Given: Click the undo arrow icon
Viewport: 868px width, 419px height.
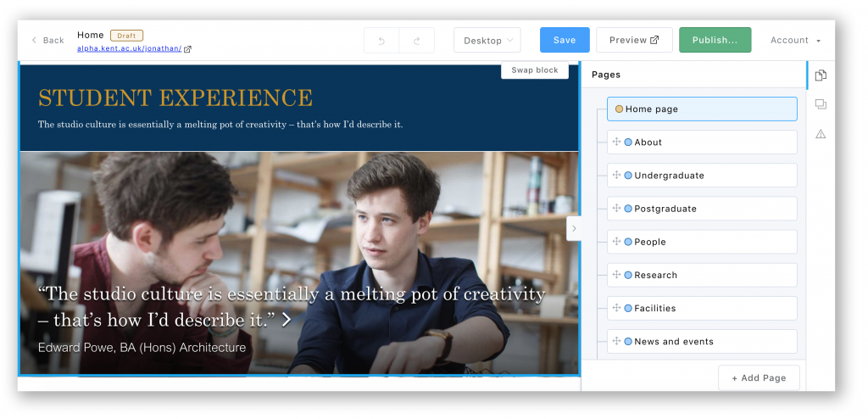Looking at the screenshot, I should click(381, 41).
